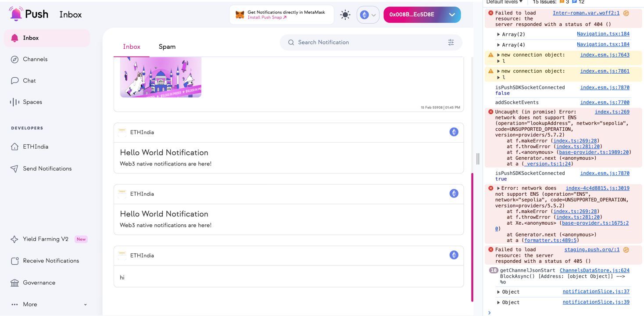Open index.esm.js:7700 source link

pyautogui.click(x=605, y=102)
